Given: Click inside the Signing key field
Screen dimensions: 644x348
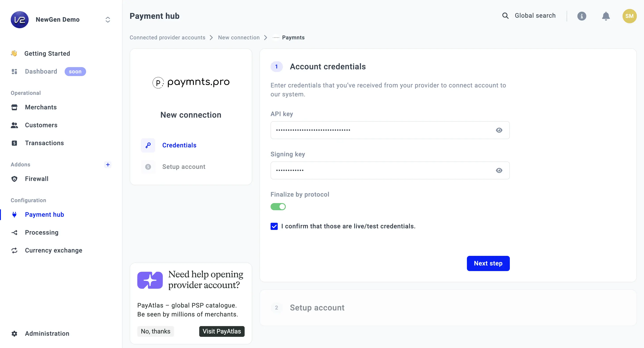Looking at the screenshot, I should (390, 170).
